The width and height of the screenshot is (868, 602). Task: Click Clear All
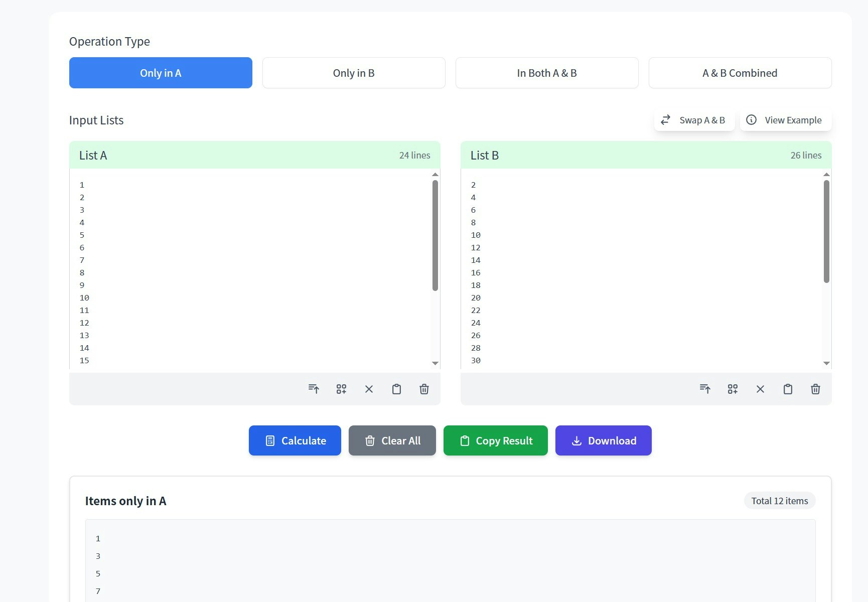pos(392,440)
